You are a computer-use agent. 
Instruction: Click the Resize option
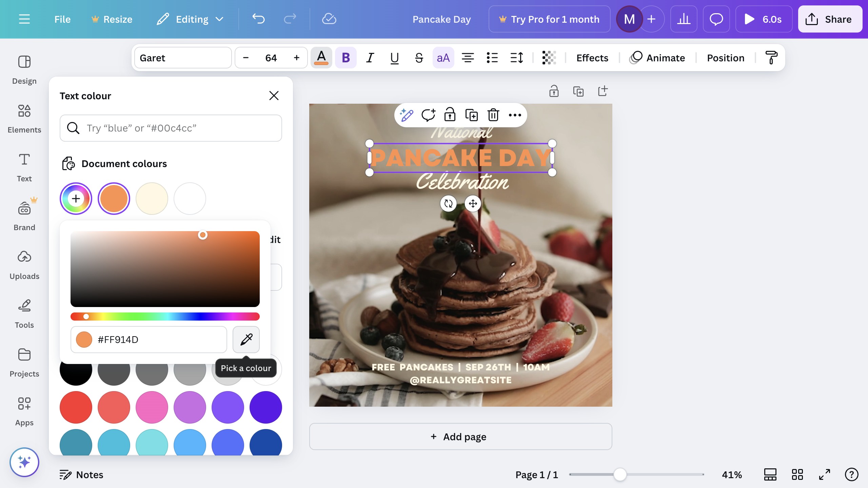click(112, 19)
